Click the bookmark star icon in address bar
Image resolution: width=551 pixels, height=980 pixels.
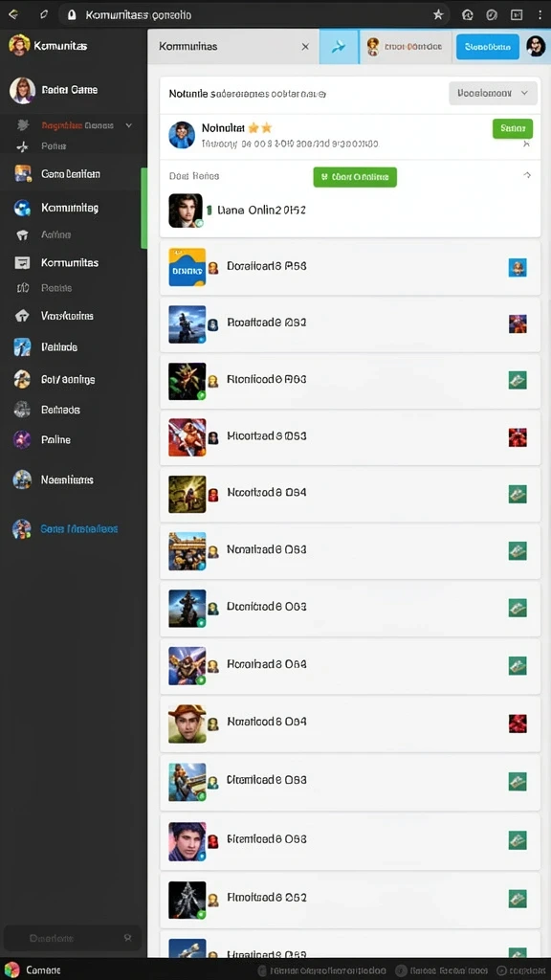[438, 14]
